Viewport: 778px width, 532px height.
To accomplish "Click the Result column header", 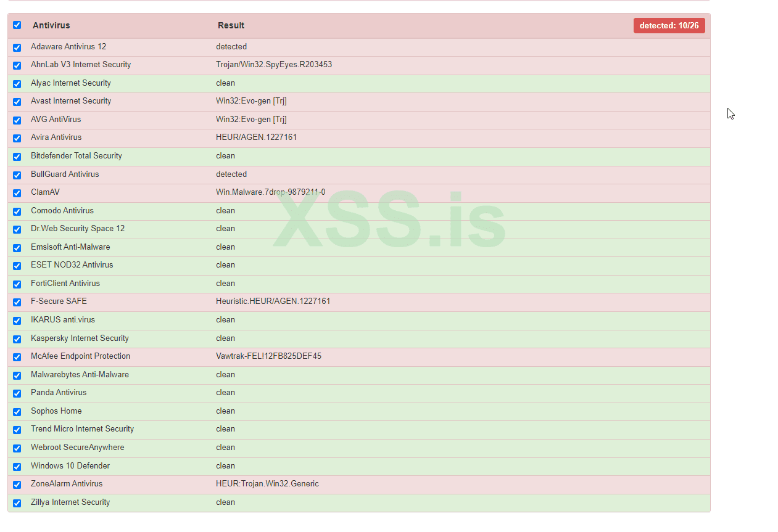I will 231,25.
